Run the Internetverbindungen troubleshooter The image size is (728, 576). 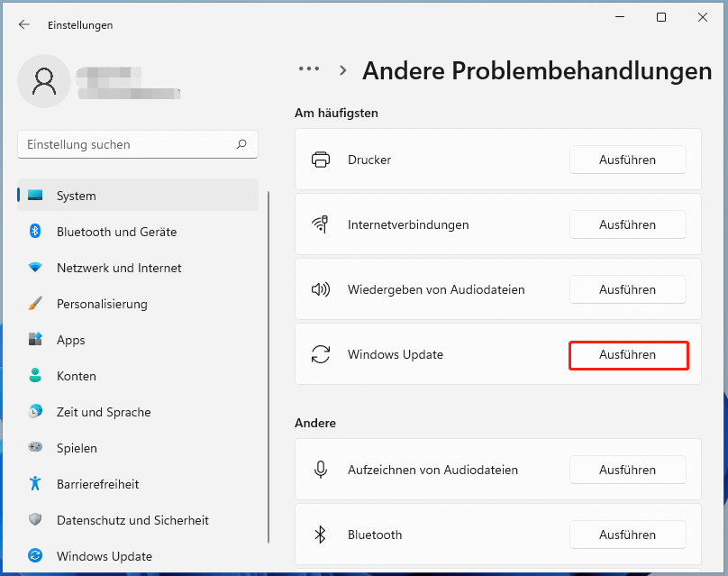[x=628, y=224]
